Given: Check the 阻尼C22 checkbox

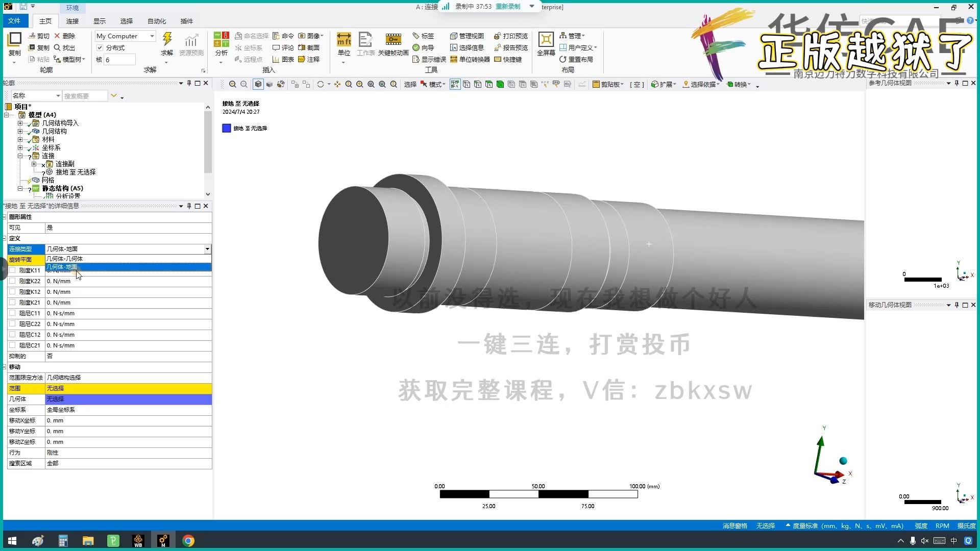Looking at the screenshot, I should [x=12, y=324].
